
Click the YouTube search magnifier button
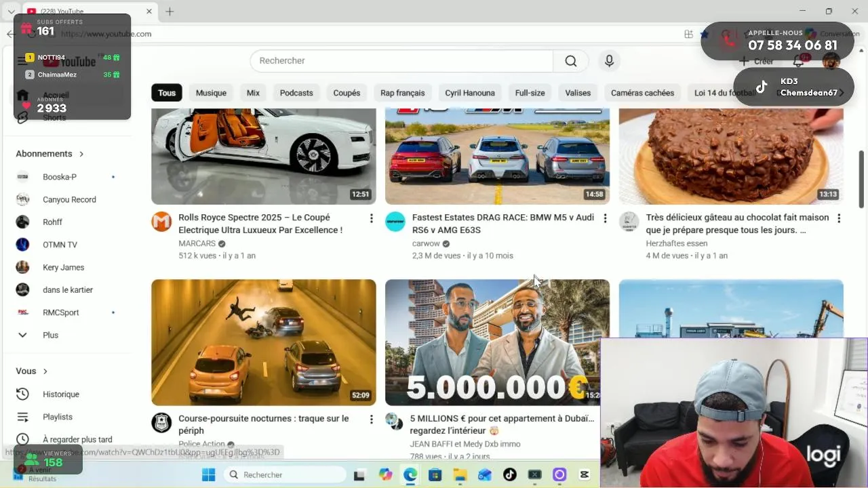pyautogui.click(x=570, y=61)
